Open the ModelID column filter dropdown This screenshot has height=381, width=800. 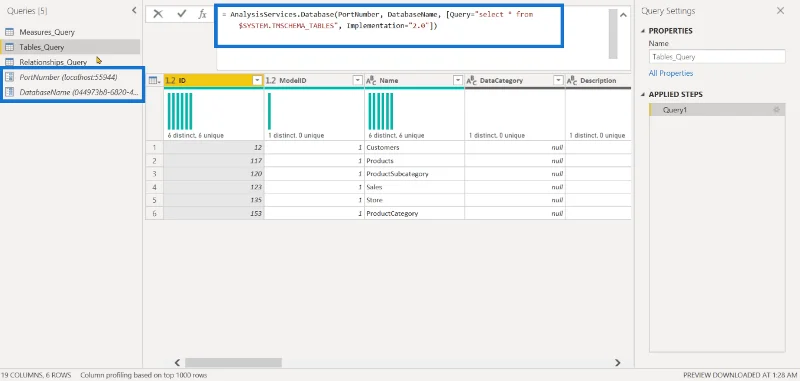coord(358,81)
